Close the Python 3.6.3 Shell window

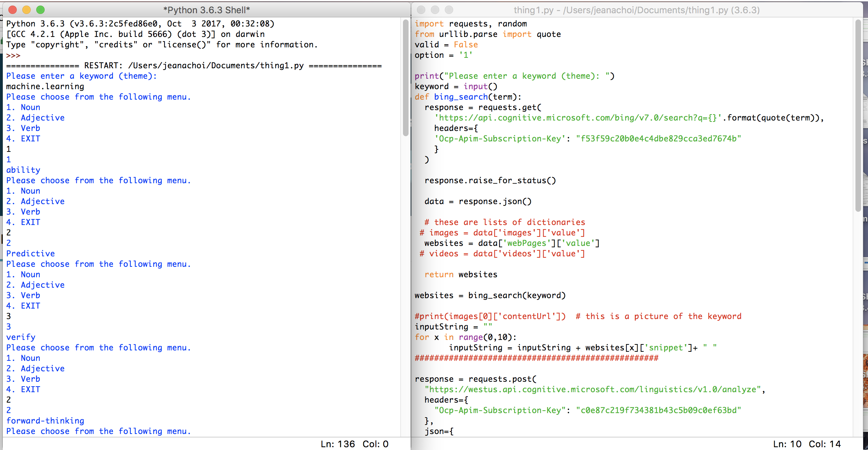click(x=12, y=10)
